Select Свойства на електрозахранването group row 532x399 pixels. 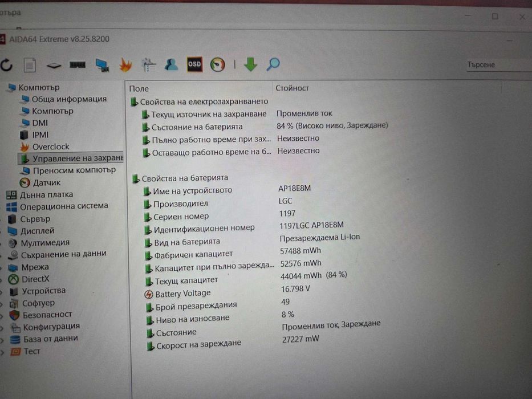click(x=200, y=101)
